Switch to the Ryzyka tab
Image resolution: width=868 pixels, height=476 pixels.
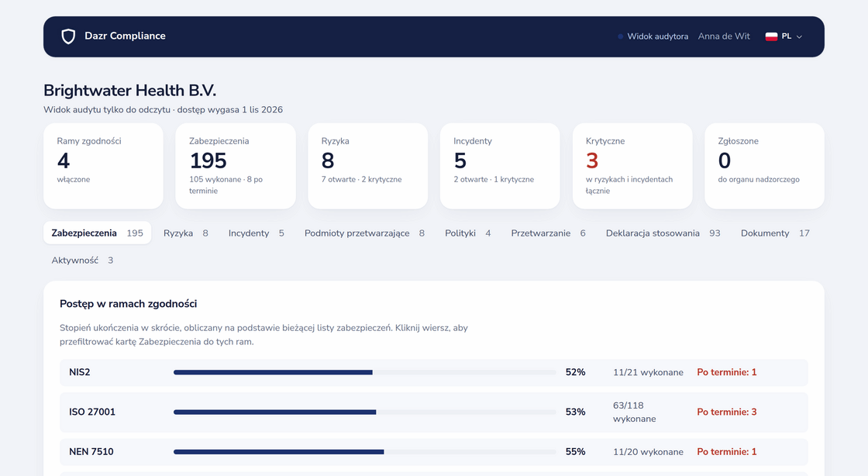click(186, 233)
